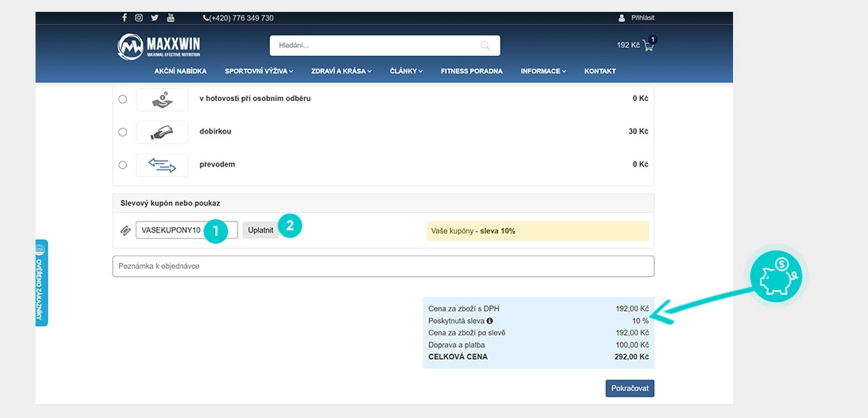Screen dimensions: 868x418
Task: Open the Instagram icon in top bar
Action: [139, 17]
